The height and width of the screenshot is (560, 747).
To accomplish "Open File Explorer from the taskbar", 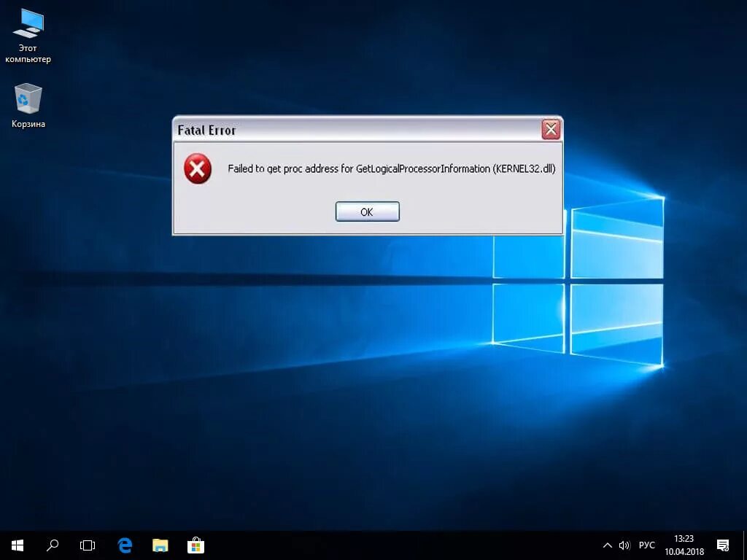I will (160, 545).
